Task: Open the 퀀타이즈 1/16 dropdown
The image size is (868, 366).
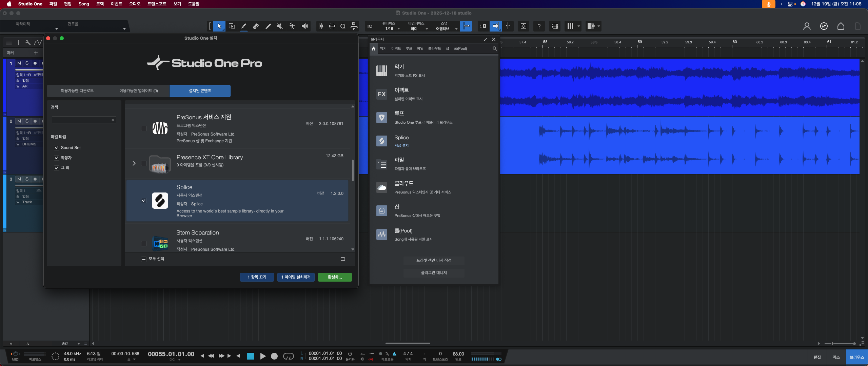Action: point(392,28)
